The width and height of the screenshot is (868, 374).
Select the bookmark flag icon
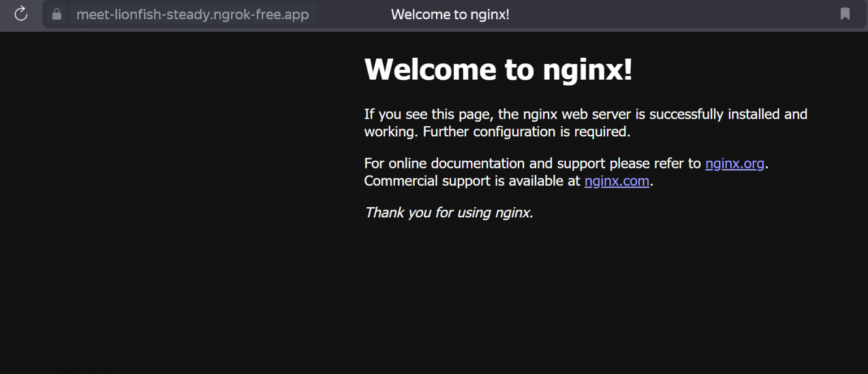pyautogui.click(x=844, y=14)
